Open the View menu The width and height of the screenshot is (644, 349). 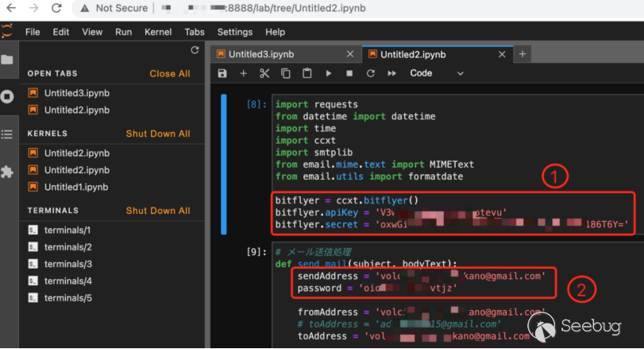click(x=92, y=32)
